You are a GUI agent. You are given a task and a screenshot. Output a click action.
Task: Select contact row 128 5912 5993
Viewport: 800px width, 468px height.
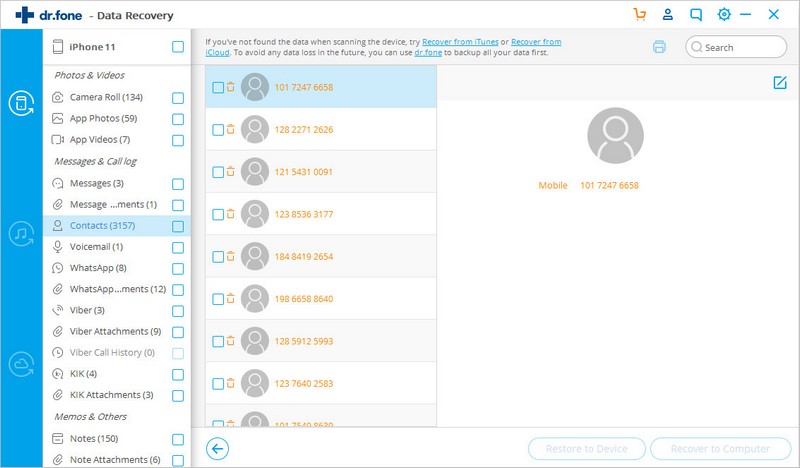(x=321, y=341)
